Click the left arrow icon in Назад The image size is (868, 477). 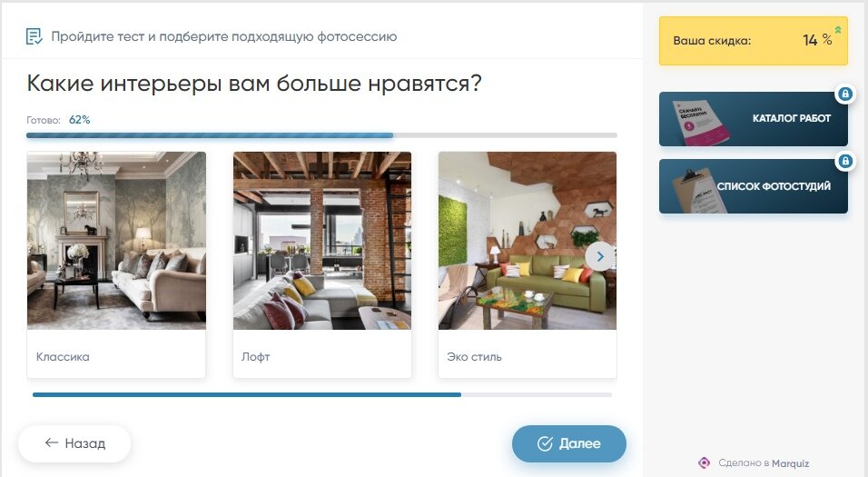pos(52,442)
